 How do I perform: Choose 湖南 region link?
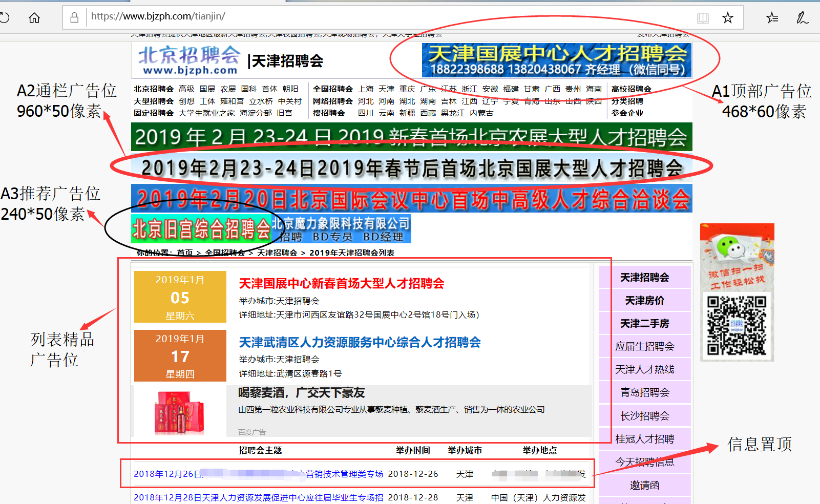428,101
